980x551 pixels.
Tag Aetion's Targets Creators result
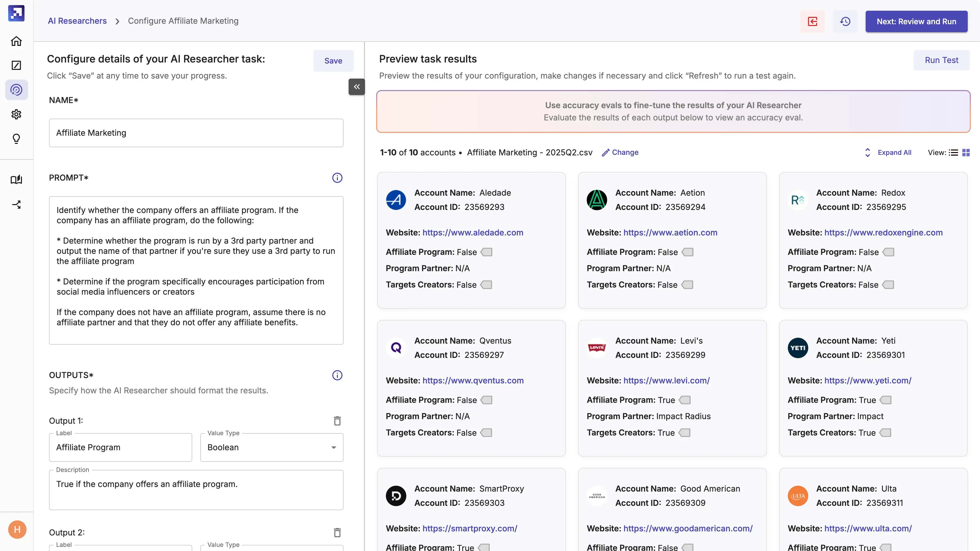click(687, 285)
